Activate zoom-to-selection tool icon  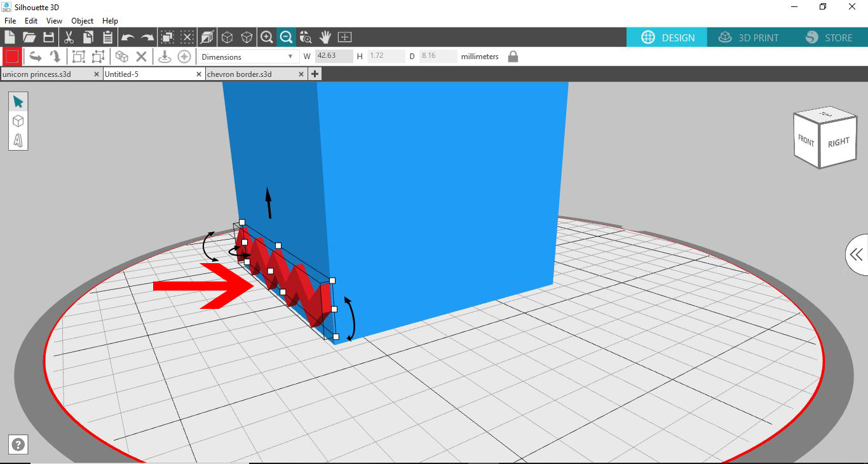tap(306, 37)
